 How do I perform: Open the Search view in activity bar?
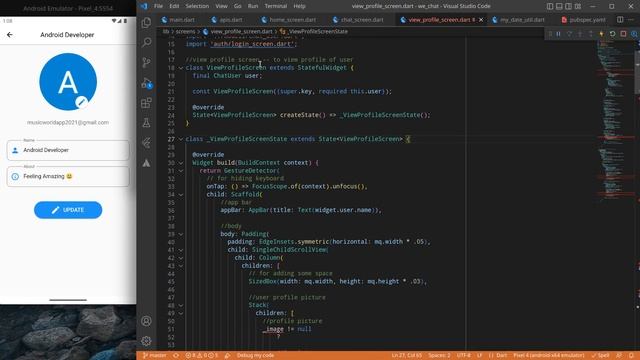pyautogui.click(x=146, y=42)
